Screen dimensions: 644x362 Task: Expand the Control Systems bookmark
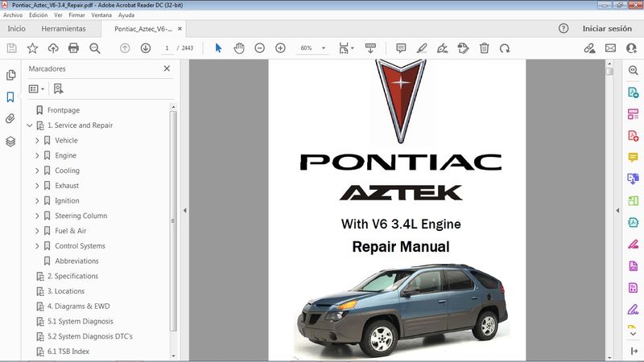(37, 246)
